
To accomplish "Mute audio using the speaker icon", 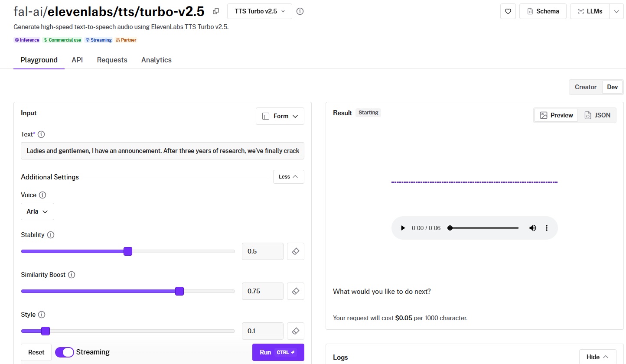I will tap(532, 228).
